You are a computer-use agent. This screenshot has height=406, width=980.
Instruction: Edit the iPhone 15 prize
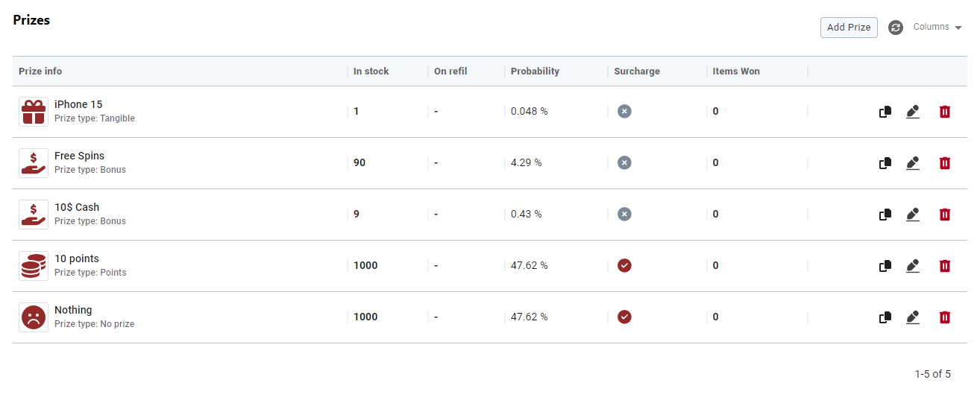click(x=913, y=112)
